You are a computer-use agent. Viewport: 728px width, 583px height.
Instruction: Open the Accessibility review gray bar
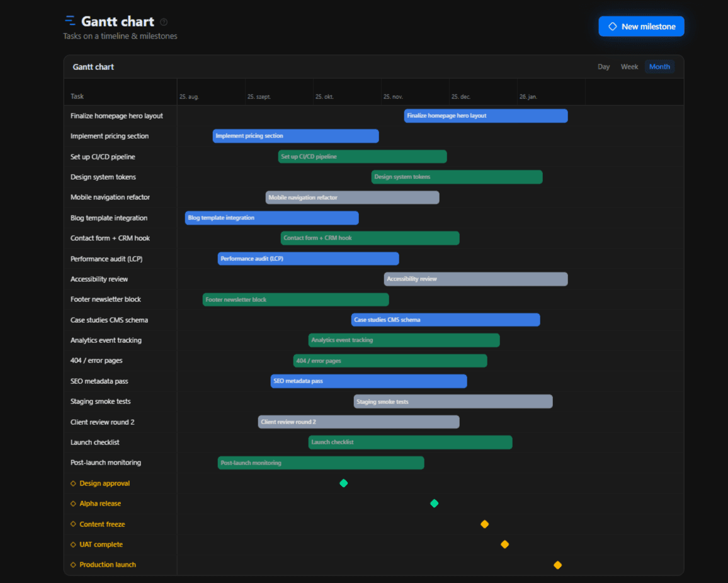click(476, 279)
